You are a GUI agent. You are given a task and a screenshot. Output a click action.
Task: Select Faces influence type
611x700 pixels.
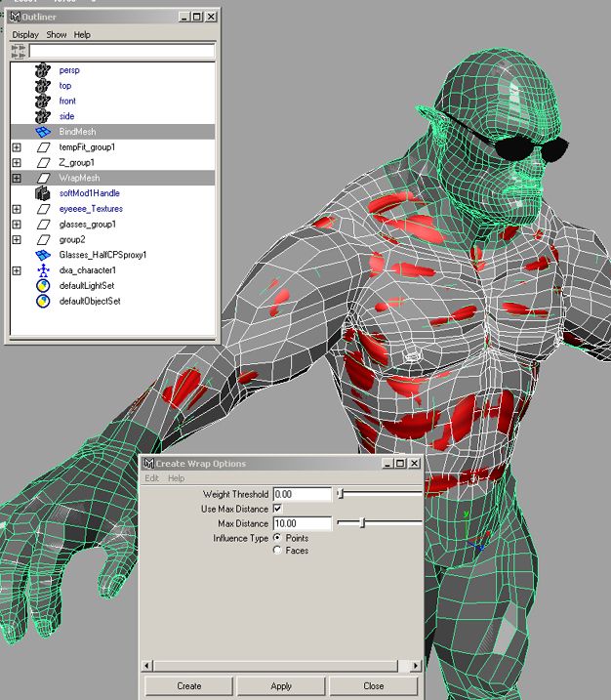click(278, 551)
